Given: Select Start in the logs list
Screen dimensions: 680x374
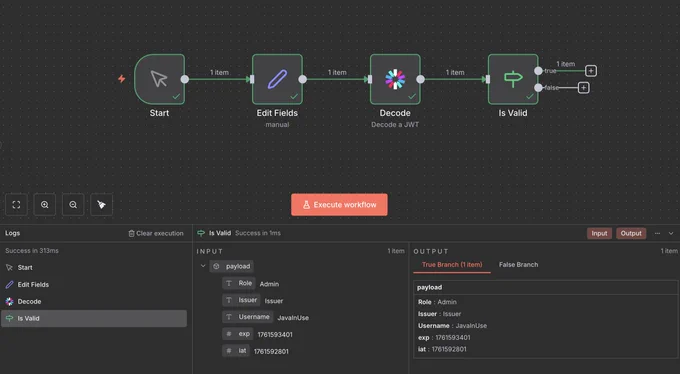Looking at the screenshot, I should (94, 268).
